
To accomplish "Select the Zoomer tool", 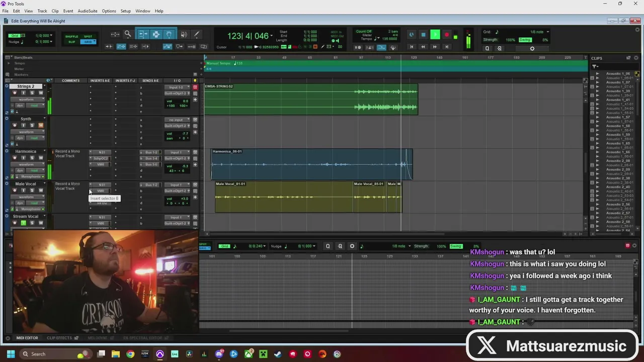I will click(128, 34).
